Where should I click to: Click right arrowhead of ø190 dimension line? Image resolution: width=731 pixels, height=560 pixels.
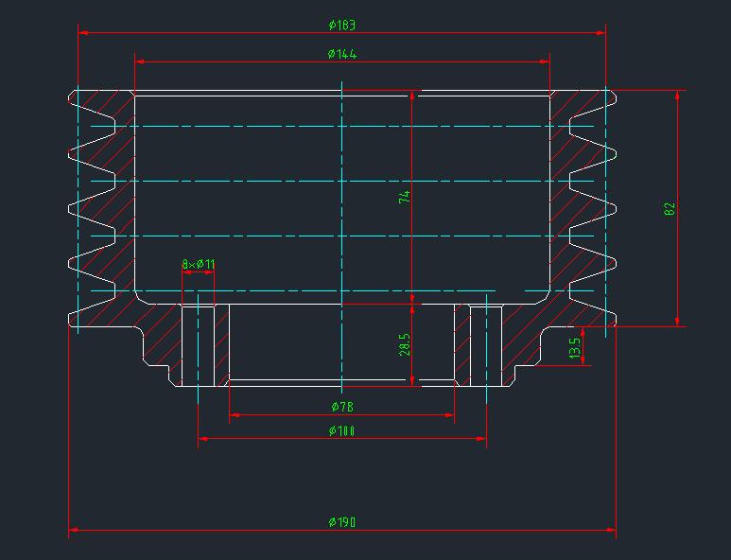[x=610, y=531]
